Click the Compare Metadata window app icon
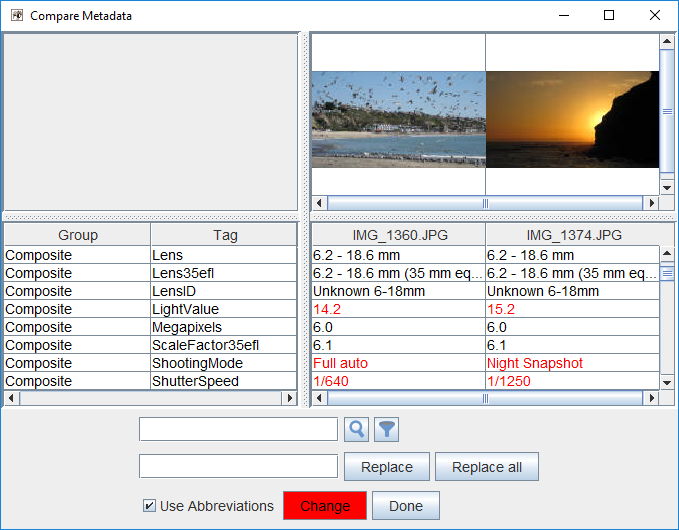 coord(17,16)
